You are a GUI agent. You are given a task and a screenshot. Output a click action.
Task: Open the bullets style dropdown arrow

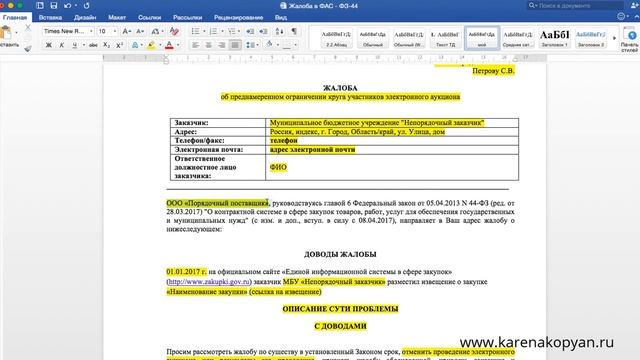click(204, 31)
